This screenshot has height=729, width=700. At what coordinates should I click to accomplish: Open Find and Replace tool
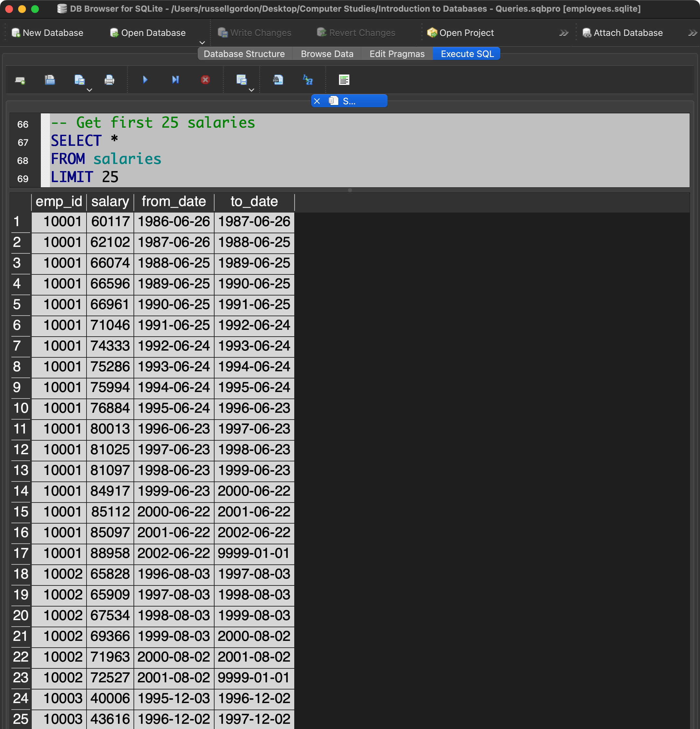pos(308,80)
